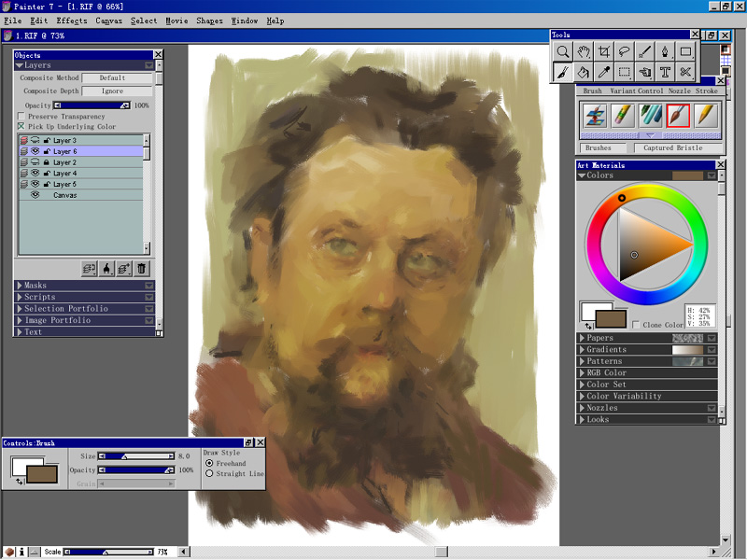Open the Shapes menu
The width and height of the screenshot is (747, 560).
tap(209, 21)
